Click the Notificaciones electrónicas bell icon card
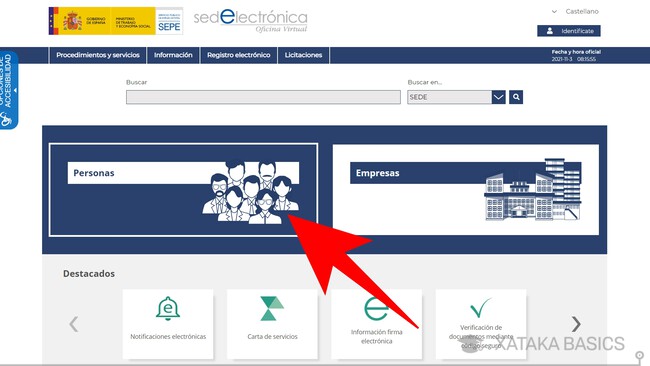650x366 pixels. (168, 324)
